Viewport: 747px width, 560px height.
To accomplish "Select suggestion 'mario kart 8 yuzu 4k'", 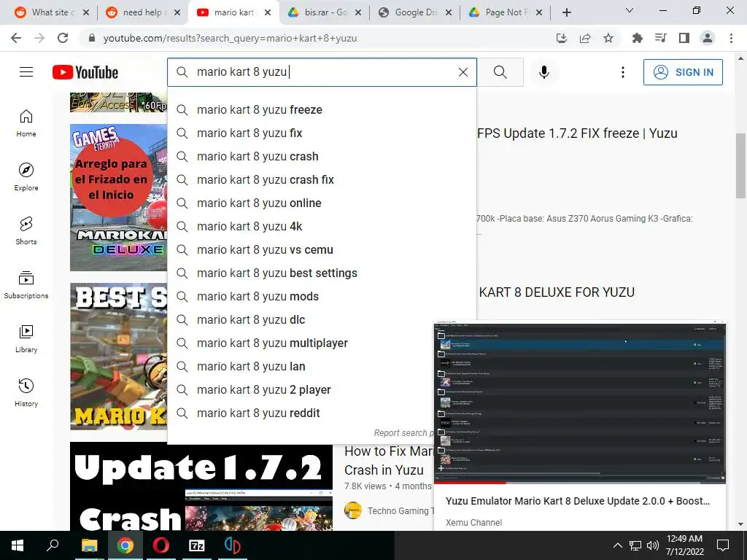I will pos(322,226).
